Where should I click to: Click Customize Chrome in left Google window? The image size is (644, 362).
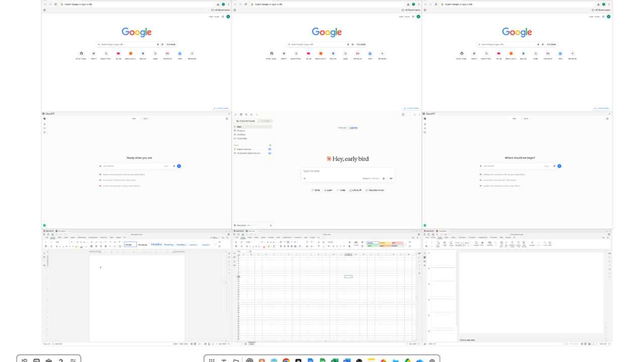[221, 108]
